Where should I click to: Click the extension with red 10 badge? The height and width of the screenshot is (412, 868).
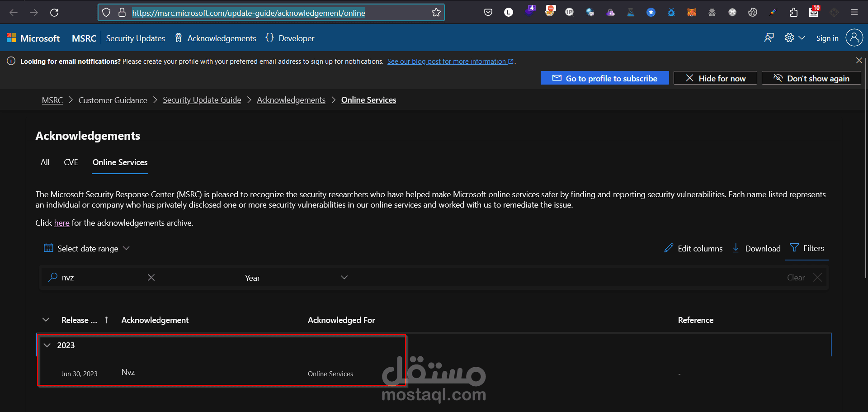[x=814, y=11]
